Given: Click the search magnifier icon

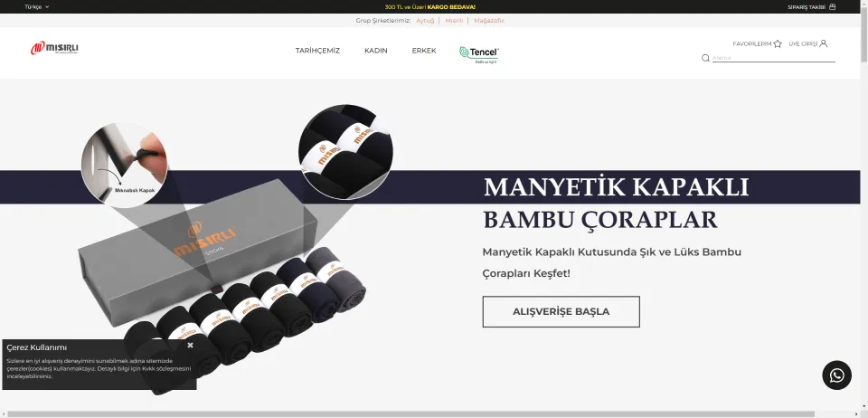Looking at the screenshot, I should tap(705, 58).
